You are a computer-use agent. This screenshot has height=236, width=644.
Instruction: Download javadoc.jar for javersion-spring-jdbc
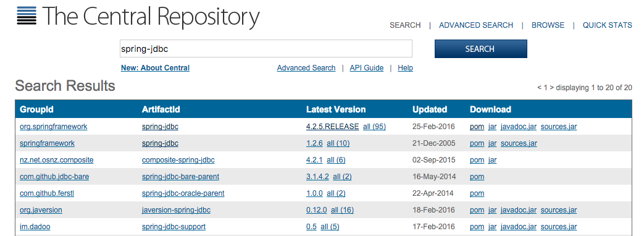tap(518, 210)
